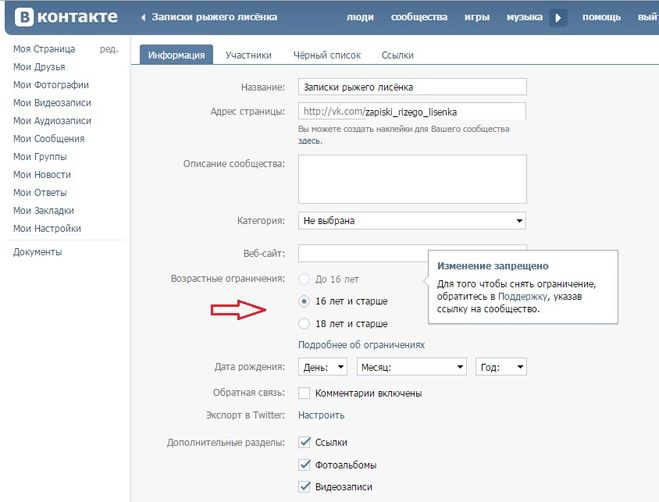Image resolution: width=659 pixels, height=502 pixels.
Task: Expand the Год dropdown
Action: pos(502,368)
